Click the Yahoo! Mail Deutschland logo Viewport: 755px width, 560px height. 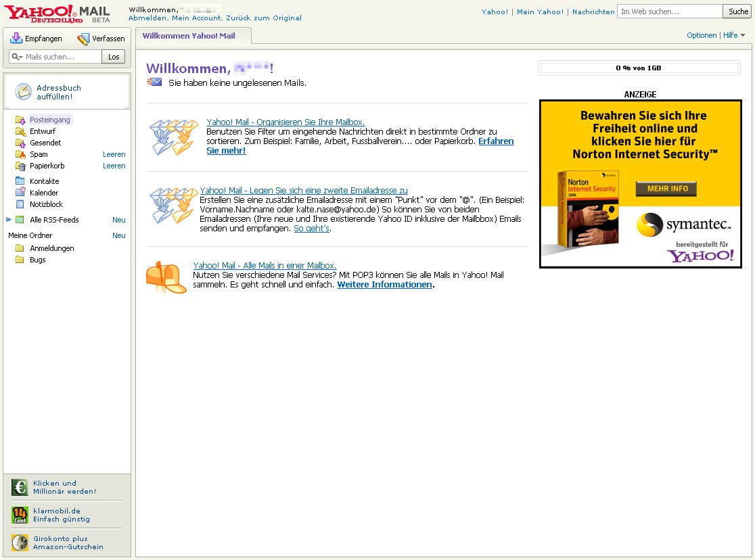[x=58, y=14]
